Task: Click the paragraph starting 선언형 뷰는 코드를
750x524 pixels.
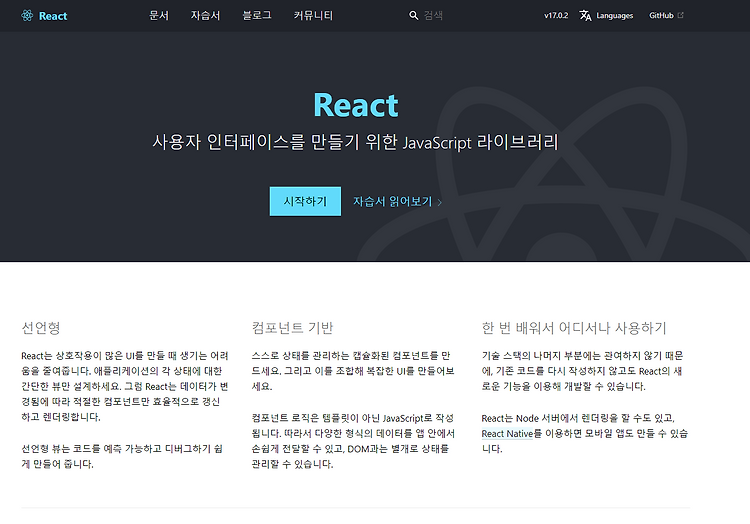Action: (122, 456)
